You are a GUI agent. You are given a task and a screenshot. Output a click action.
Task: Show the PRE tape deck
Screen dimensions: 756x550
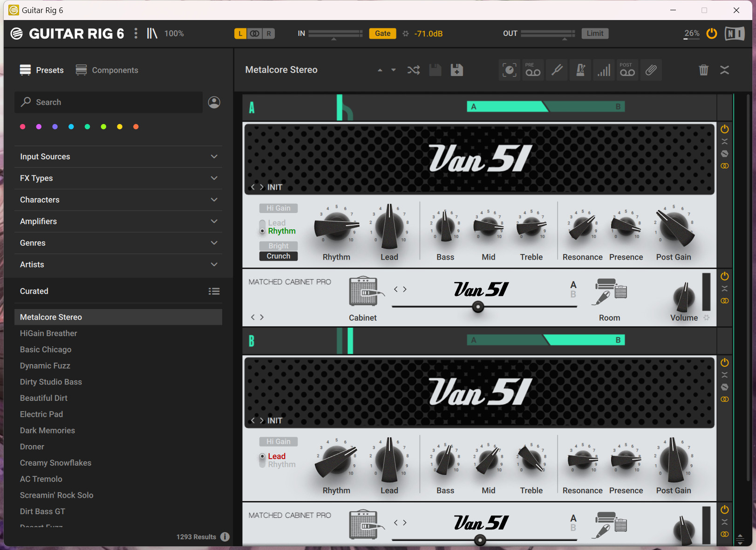click(533, 70)
